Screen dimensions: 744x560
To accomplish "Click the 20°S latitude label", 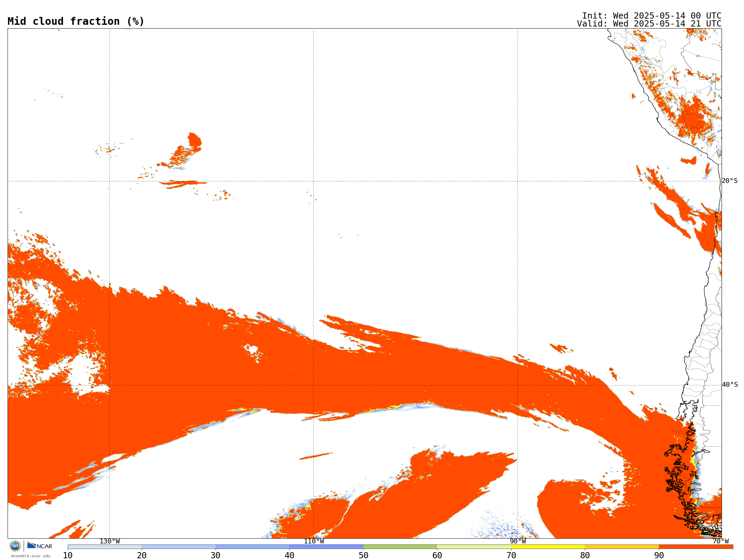I will pyautogui.click(x=730, y=181).
